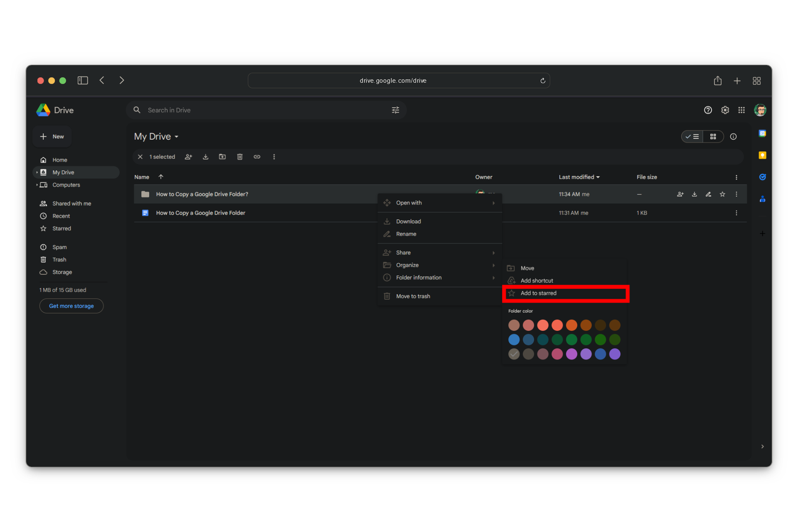Open Google Keep side panel icon

click(762, 155)
